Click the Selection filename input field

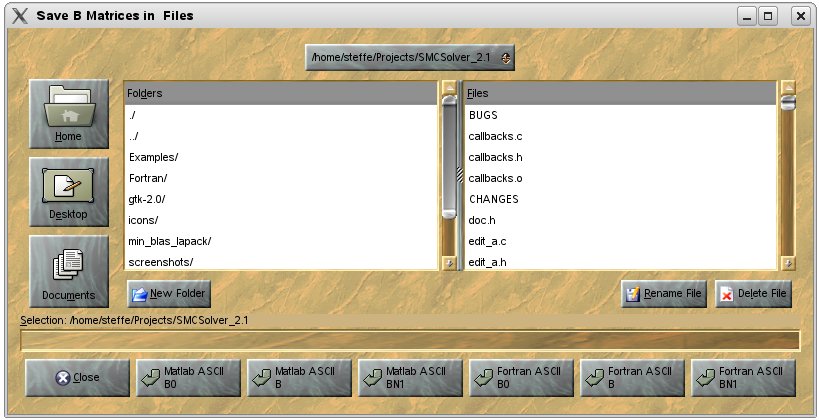point(410,341)
